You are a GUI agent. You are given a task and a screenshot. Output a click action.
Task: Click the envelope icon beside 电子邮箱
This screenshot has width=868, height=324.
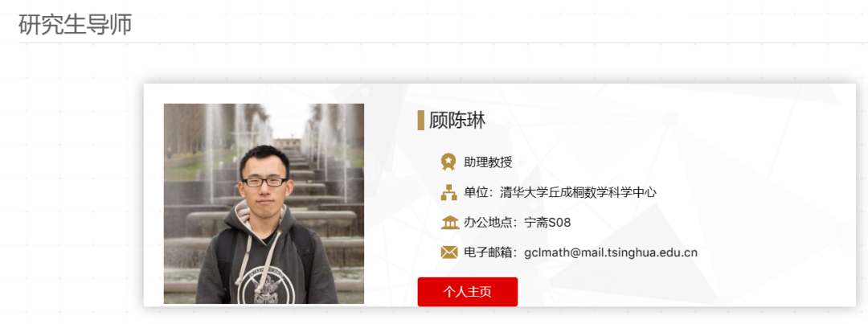(x=449, y=252)
